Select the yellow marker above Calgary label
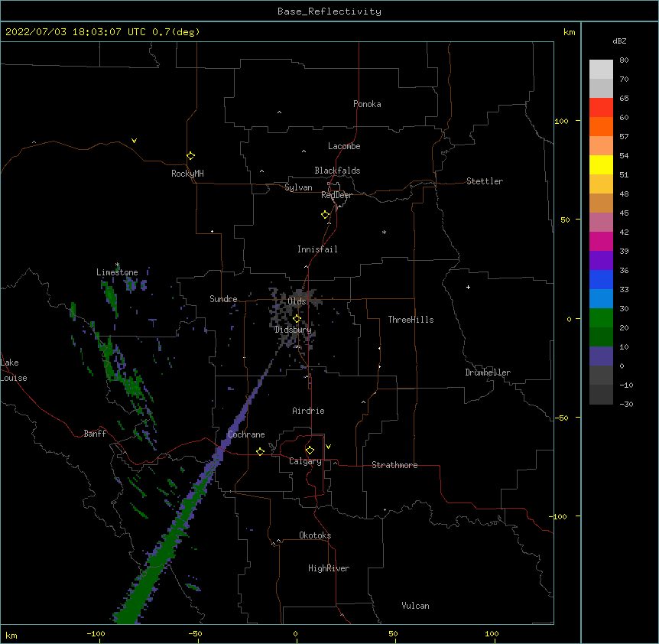This screenshot has width=659, height=644. (310, 450)
